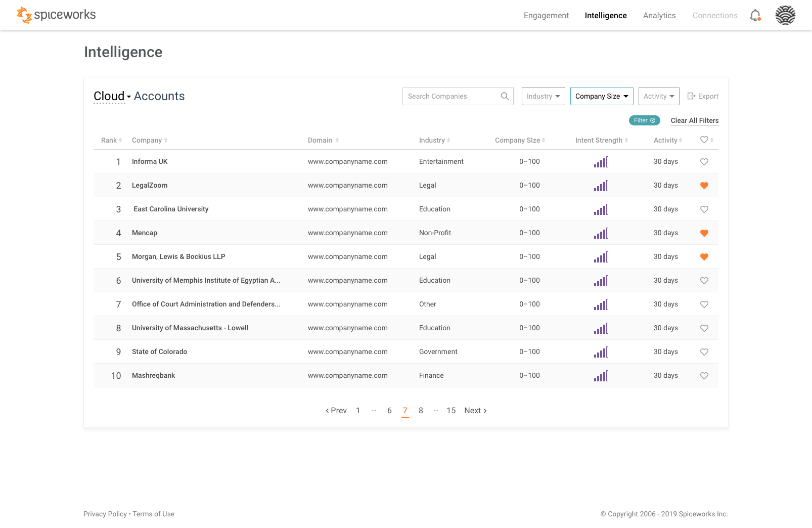
Task: Open the LegalZoom company name
Action: 150,186
